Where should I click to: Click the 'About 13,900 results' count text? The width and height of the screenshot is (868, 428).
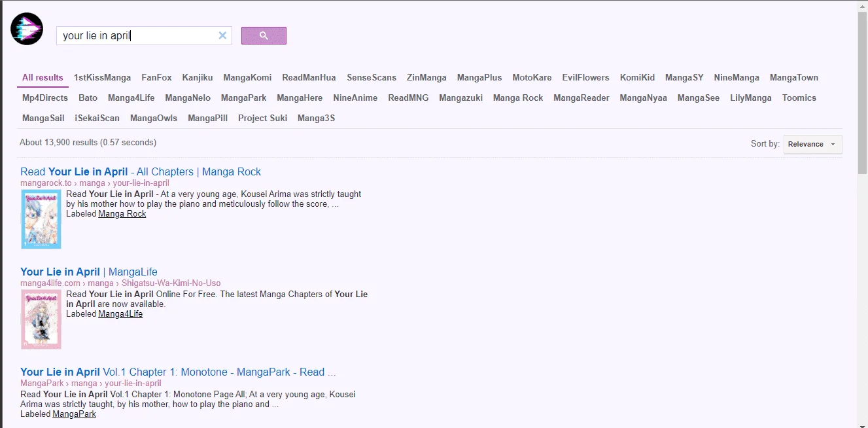point(88,142)
